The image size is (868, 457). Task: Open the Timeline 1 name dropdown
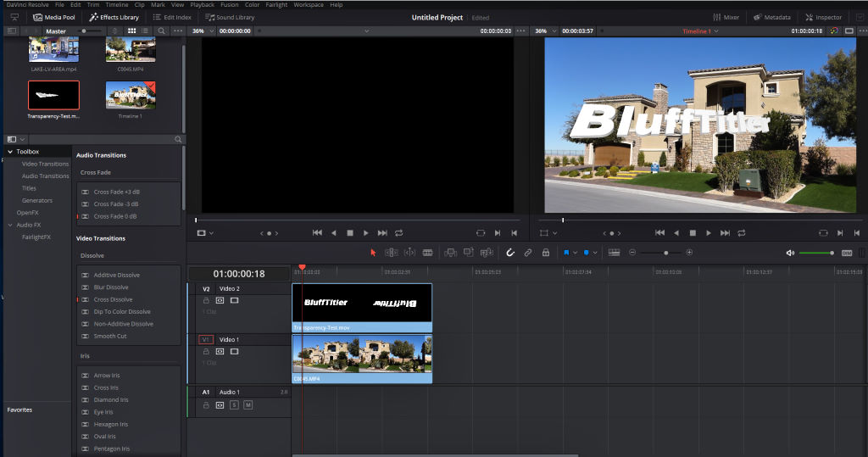(x=701, y=31)
